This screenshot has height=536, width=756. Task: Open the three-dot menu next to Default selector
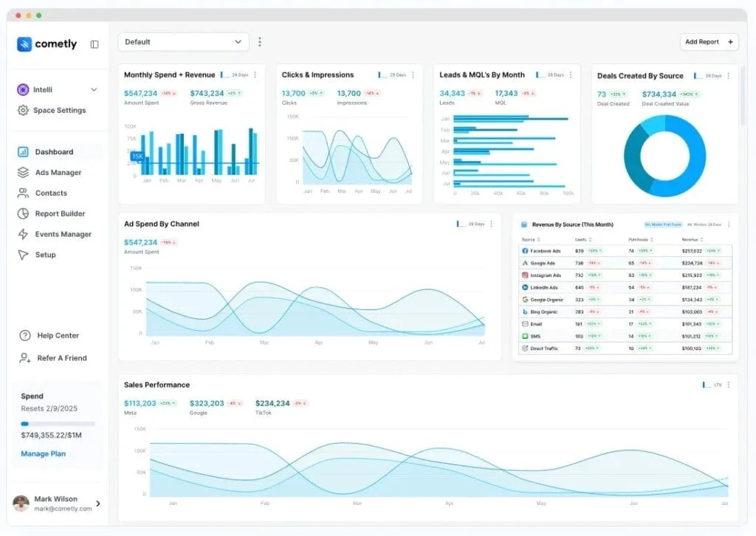click(x=260, y=42)
